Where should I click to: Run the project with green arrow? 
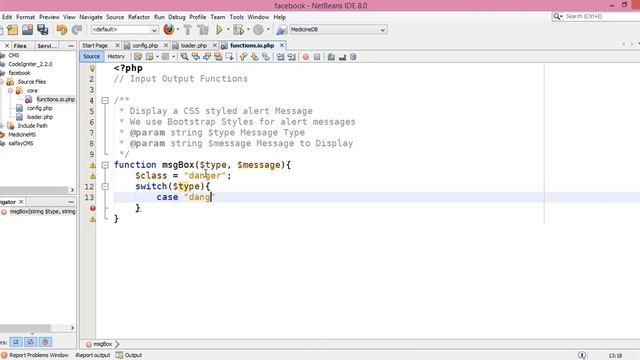(x=219, y=30)
